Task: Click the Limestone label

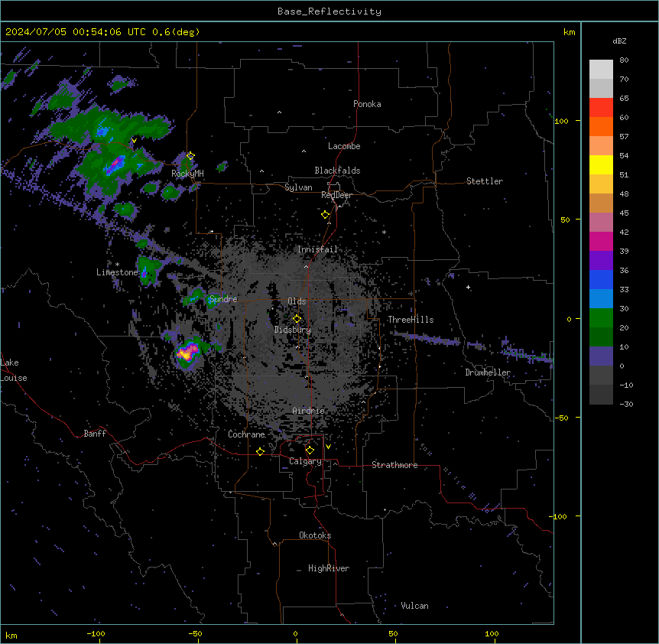Action: 117,272
